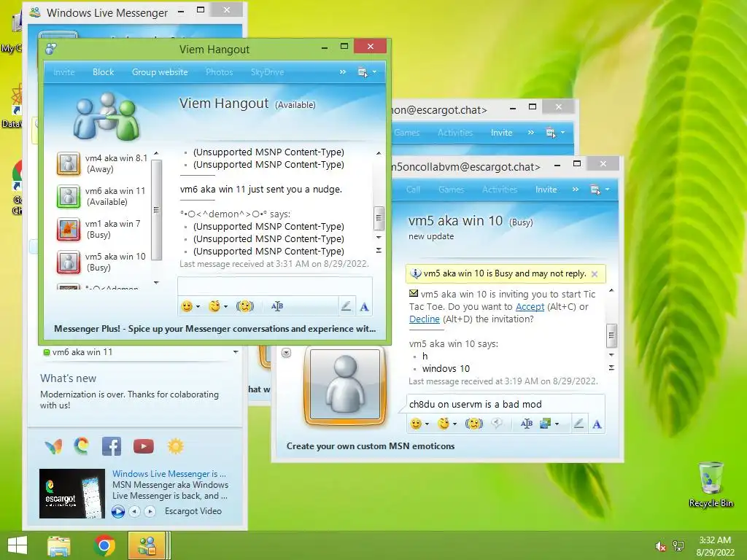Select text mode in vm5 chat window
Image resolution: width=747 pixels, height=560 pixels.
tap(597, 424)
